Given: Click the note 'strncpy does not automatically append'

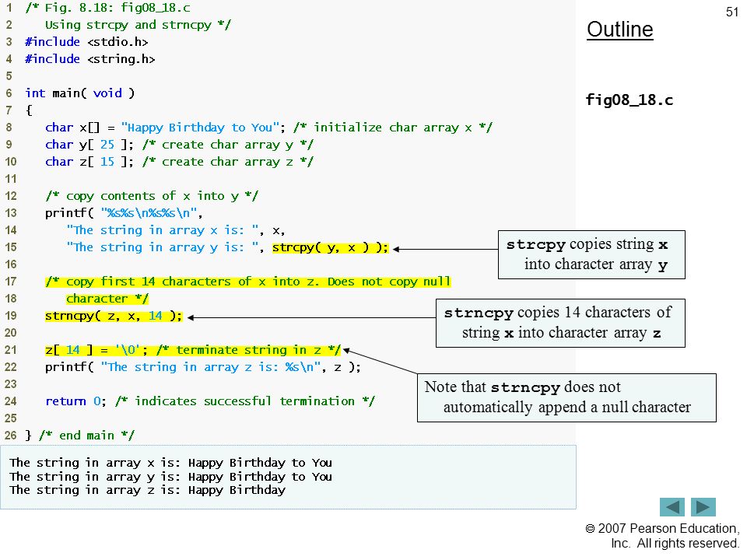Looking at the screenshot, I should click(566, 397).
